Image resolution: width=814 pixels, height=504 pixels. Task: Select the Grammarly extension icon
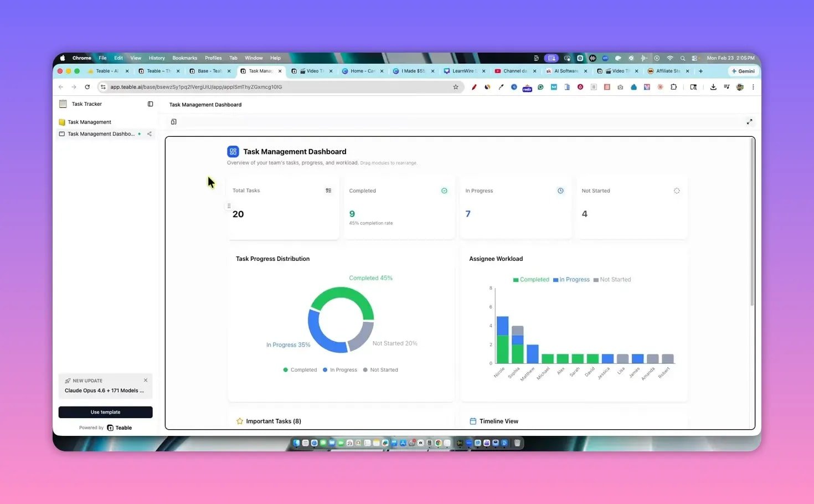[540, 87]
